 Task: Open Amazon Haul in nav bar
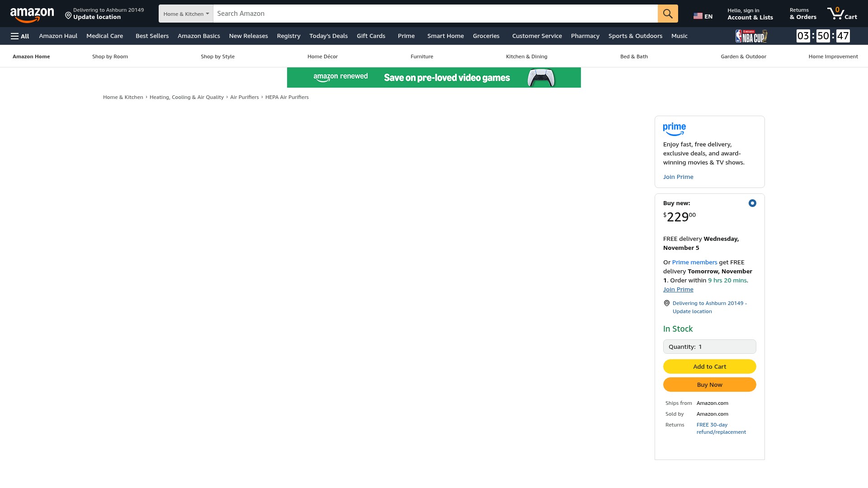[58, 36]
